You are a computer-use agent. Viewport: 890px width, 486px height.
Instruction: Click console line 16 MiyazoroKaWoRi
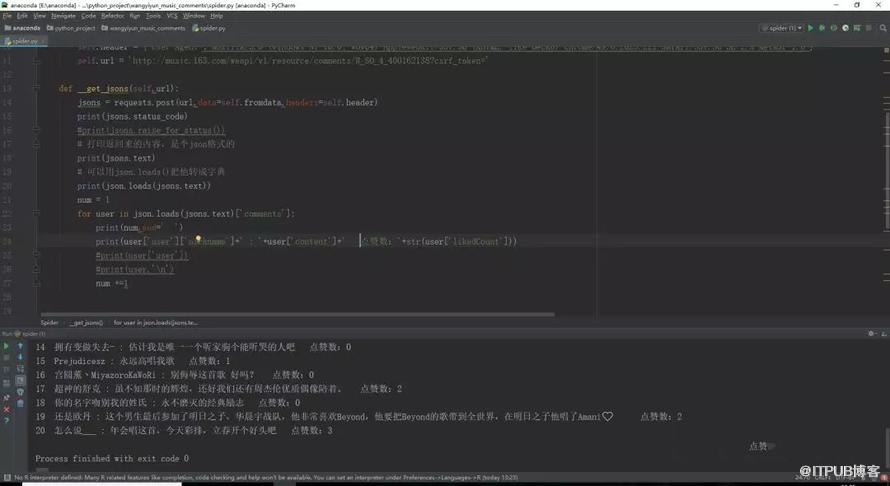[175, 375]
